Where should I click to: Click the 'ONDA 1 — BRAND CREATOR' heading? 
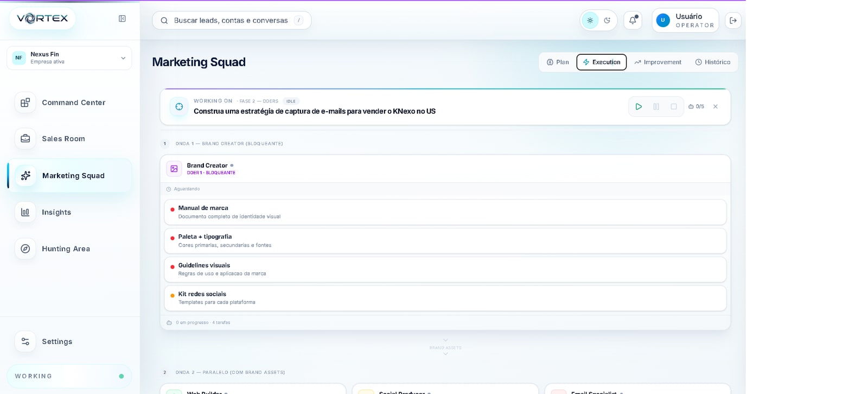click(229, 144)
